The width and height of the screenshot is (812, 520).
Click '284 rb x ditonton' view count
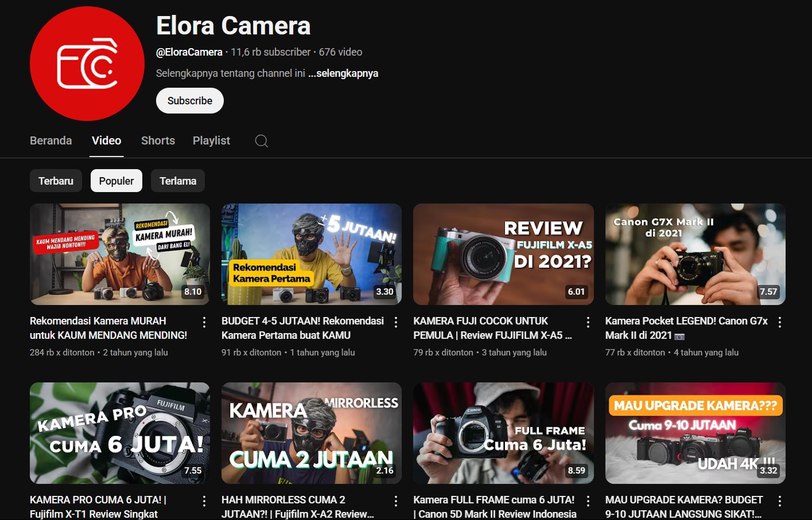[62, 353]
